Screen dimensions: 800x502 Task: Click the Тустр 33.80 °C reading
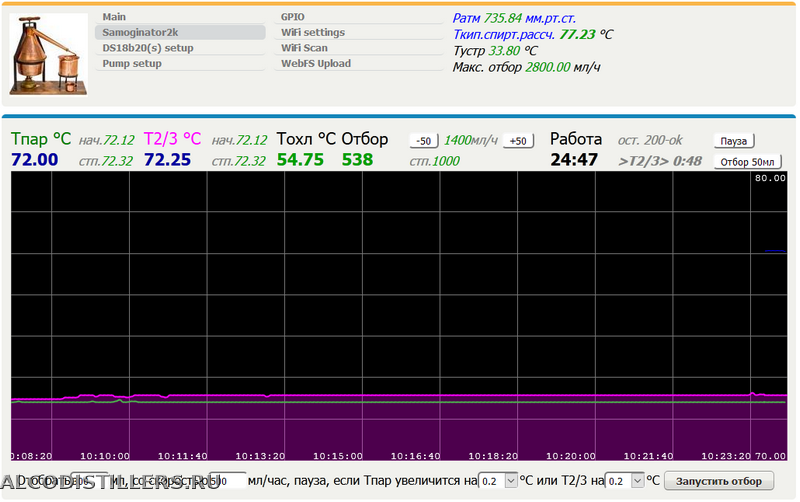(495, 51)
